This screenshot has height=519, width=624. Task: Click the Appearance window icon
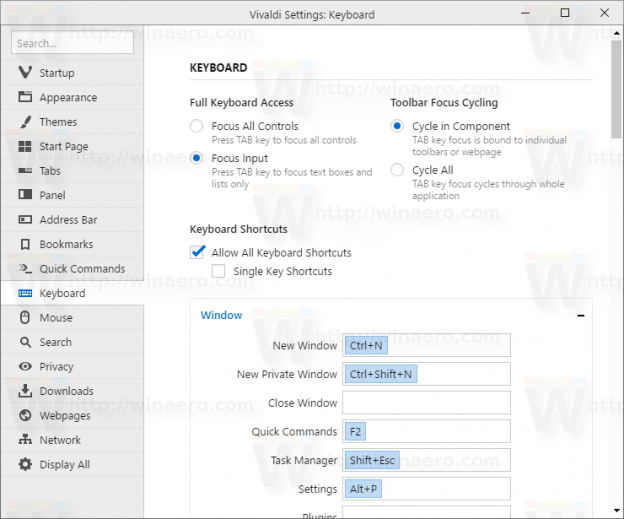pos(25,97)
